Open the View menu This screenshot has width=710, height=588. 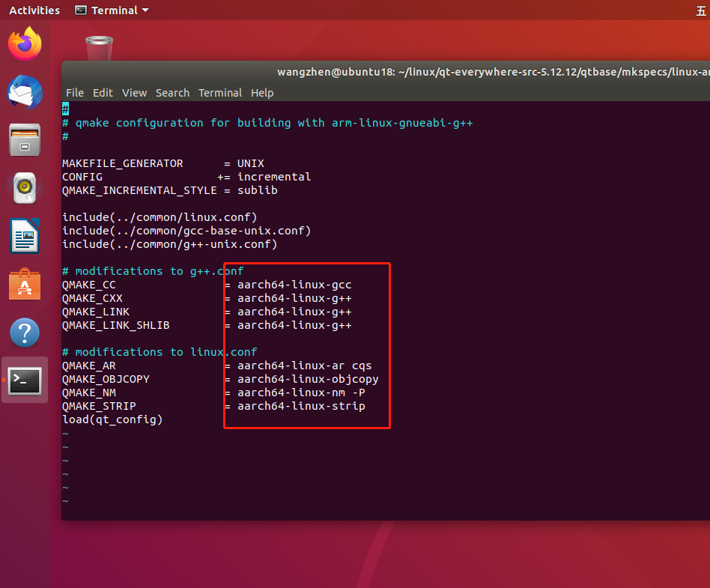click(x=134, y=93)
